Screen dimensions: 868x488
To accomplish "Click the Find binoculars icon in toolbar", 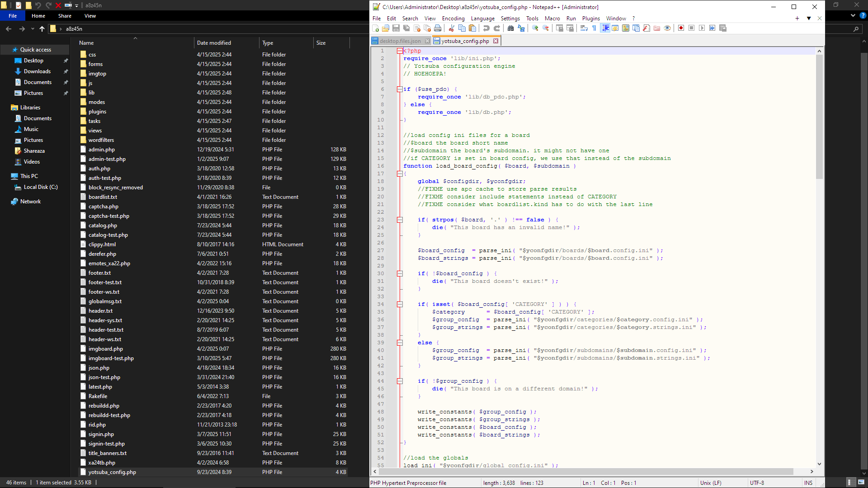I will point(510,28).
